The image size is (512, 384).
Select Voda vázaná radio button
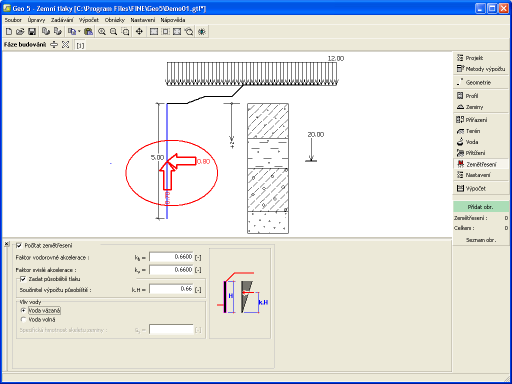pos(23,310)
